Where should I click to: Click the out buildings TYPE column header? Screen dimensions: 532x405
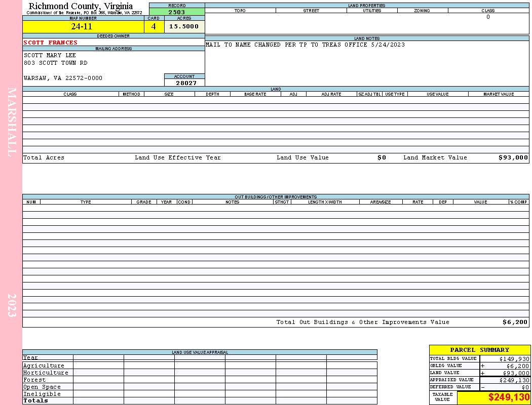(86, 201)
